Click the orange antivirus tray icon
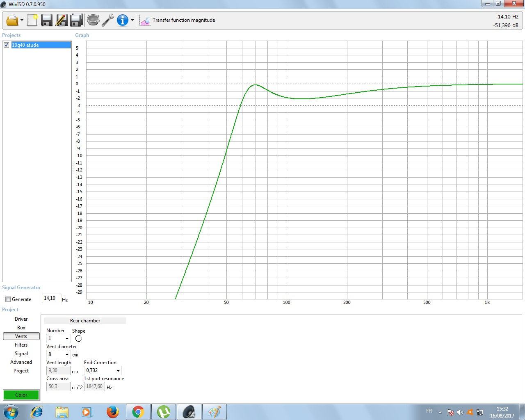Image resolution: width=525 pixels, height=420 pixels. click(x=470, y=412)
